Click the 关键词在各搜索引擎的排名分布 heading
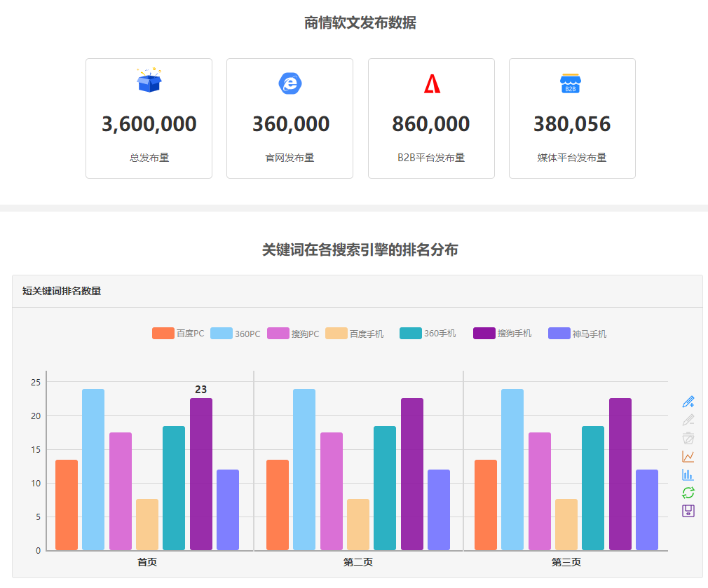Screen dimensions: 708x588 360,249
